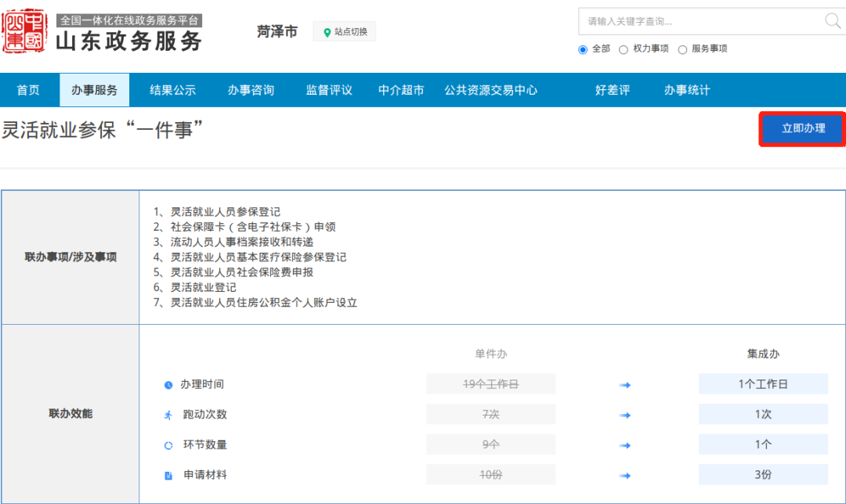Click the struck-through 10份 cell

(491, 474)
